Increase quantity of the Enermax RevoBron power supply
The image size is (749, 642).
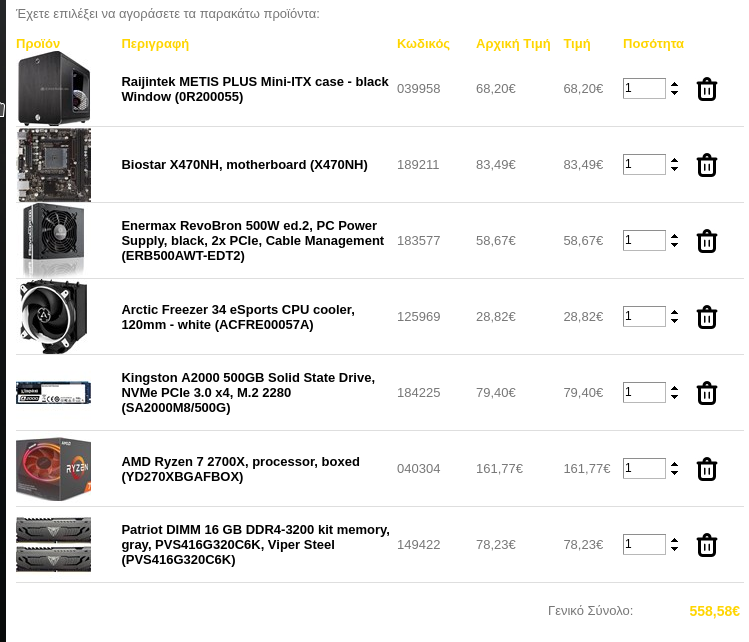[x=674, y=236]
